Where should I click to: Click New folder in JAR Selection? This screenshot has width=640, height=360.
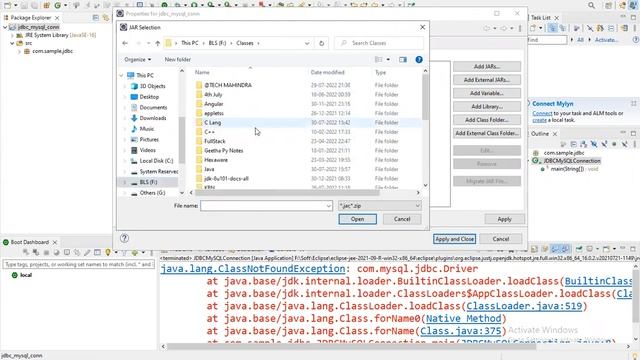click(178, 60)
